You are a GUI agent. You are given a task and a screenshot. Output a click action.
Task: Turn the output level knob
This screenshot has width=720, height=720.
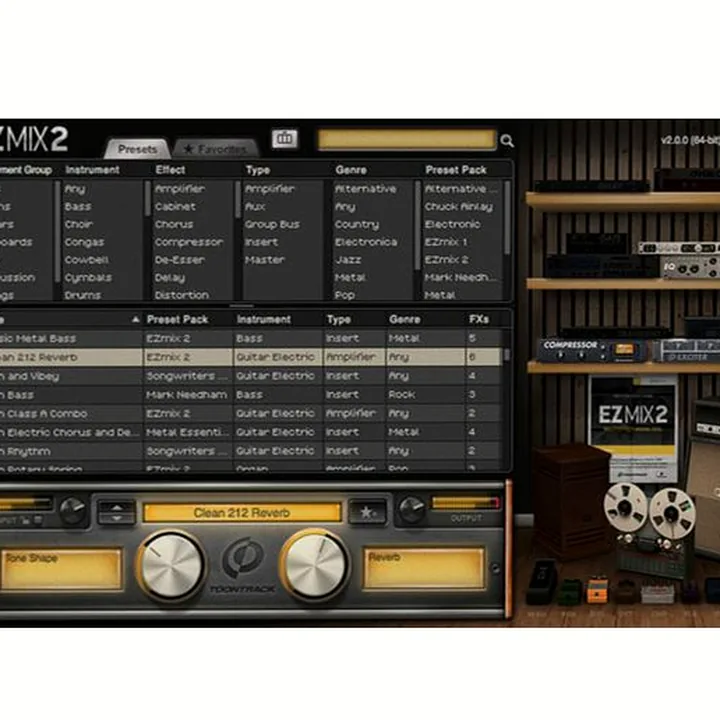[x=412, y=509]
